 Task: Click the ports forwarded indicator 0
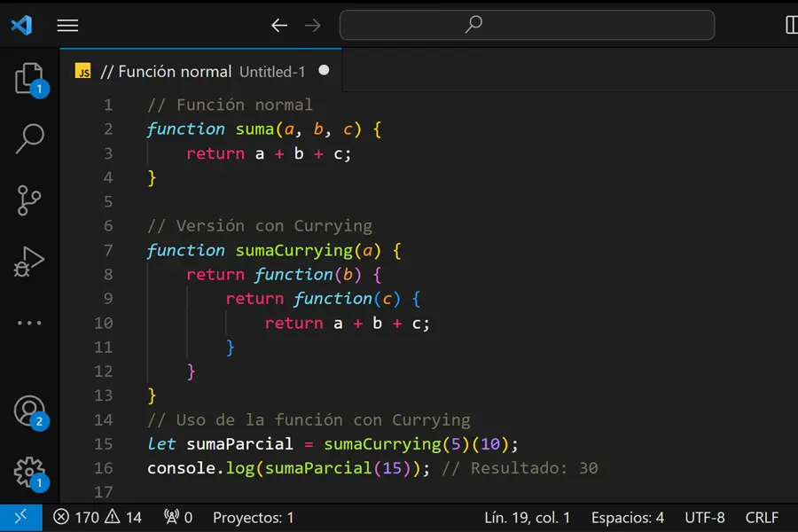click(x=178, y=518)
